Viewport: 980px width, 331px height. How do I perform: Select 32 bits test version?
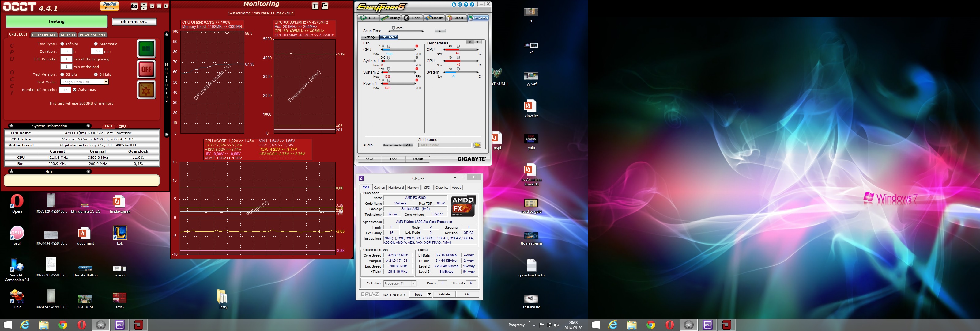[x=62, y=75]
